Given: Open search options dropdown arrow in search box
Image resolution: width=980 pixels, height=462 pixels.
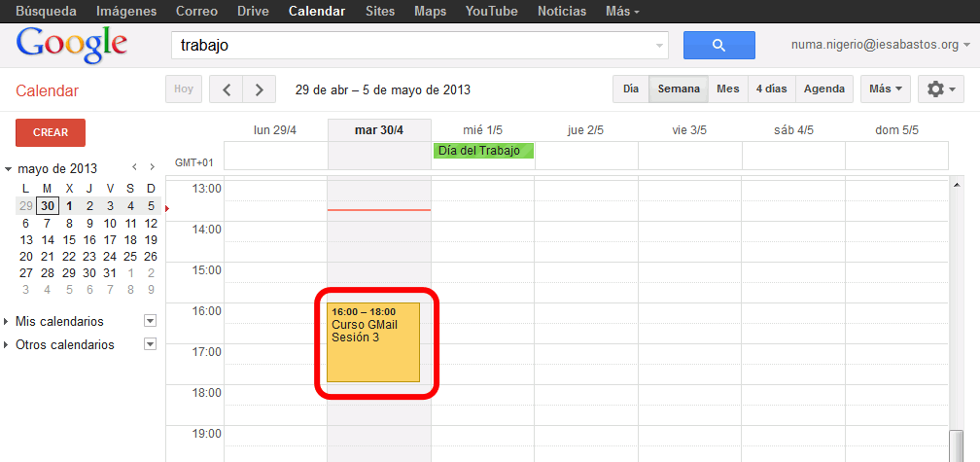Looking at the screenshot, I should (x=659, y=46).
